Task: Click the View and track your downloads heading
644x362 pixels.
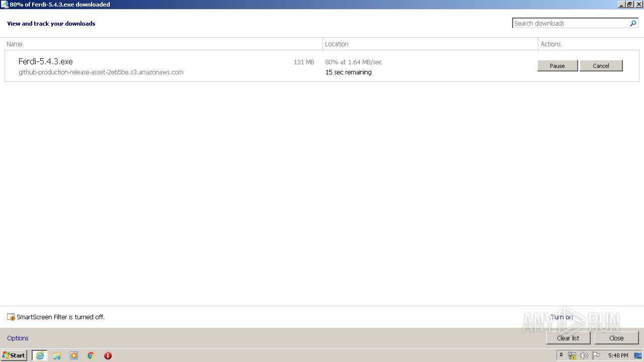Action: [51, 24]
